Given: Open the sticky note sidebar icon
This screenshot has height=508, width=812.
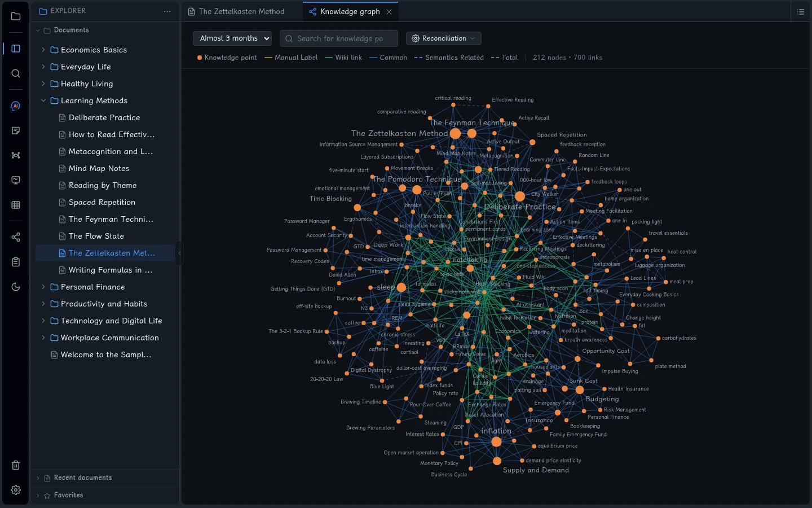Looking at the screenshot, I should tap(16, 131).
